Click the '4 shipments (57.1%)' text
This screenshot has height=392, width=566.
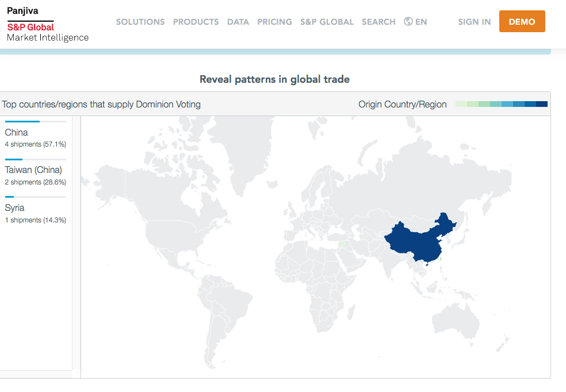pos(36,144)
